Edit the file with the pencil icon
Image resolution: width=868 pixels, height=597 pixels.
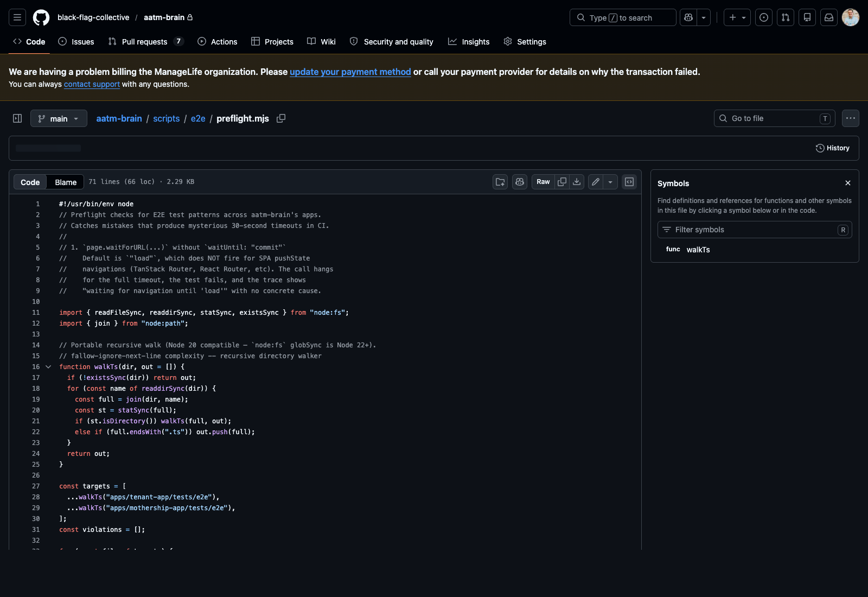click(x=595, y=182)
